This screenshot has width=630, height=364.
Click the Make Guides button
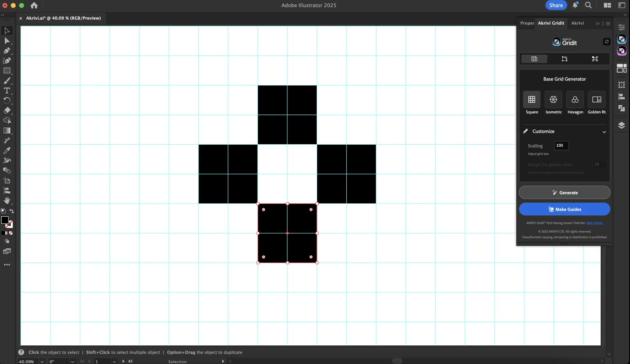(x=564, y=209)
